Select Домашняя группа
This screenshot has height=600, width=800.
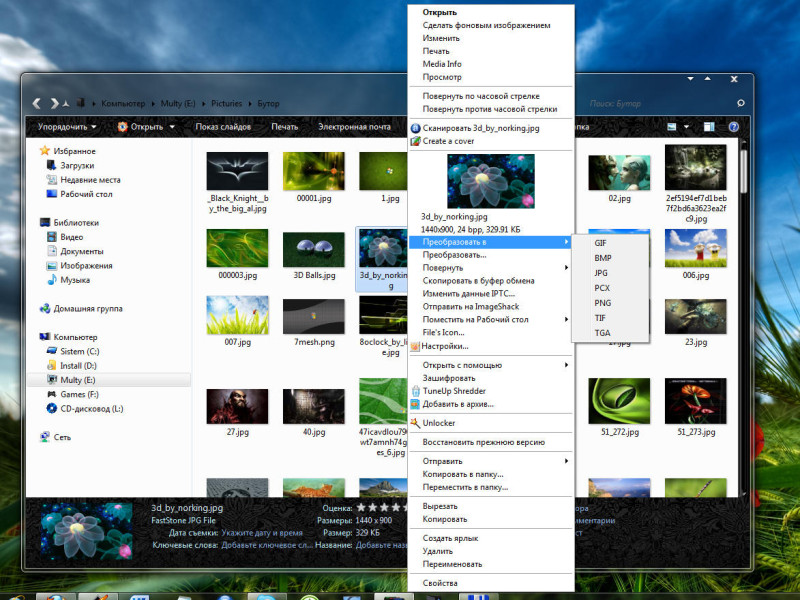[88, 308]
